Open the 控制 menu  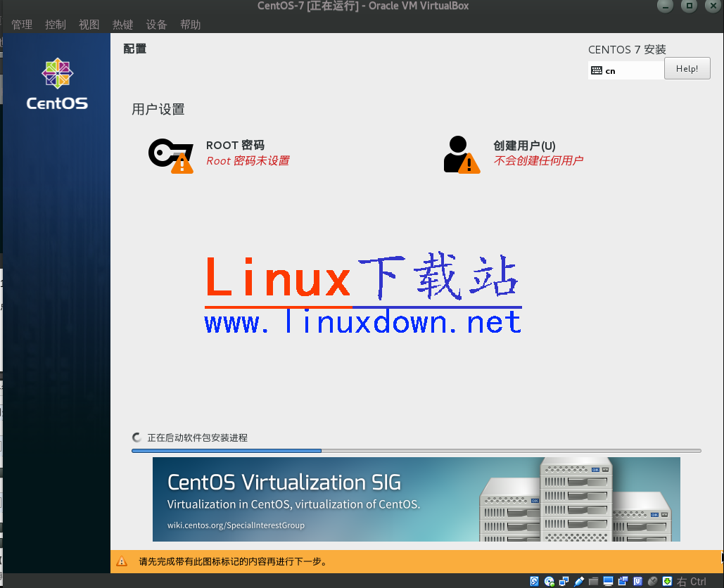(56, 25)
